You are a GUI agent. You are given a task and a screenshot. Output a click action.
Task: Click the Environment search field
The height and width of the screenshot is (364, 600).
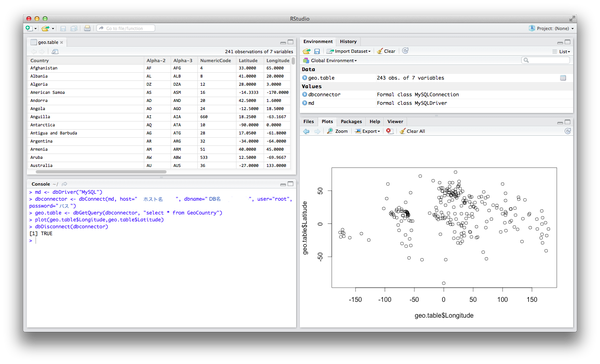click(546, 60)
